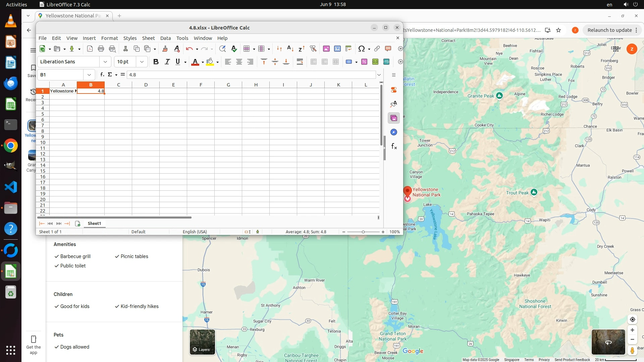The height and width of the screenshot is (362, 644).
Task: Toggle underline formatting button
Action: click(x=178, y=62)
